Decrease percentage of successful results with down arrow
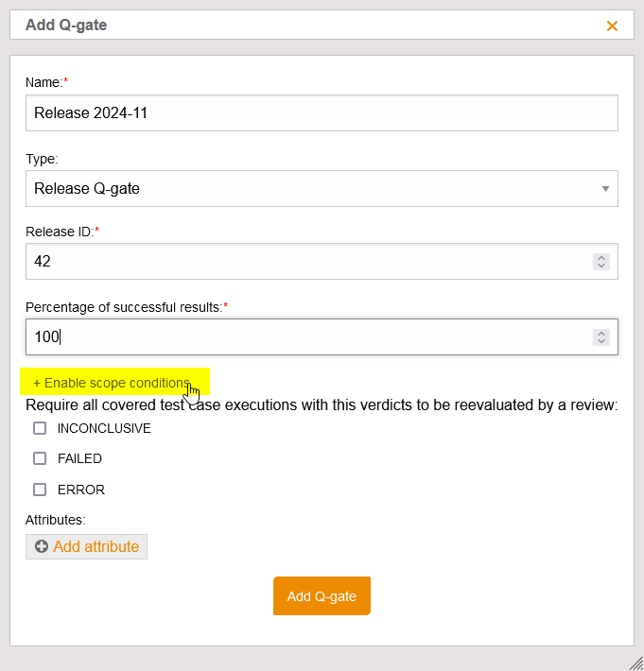The height and width of the screenshot is (671, 644). click(x=600, y=341)
